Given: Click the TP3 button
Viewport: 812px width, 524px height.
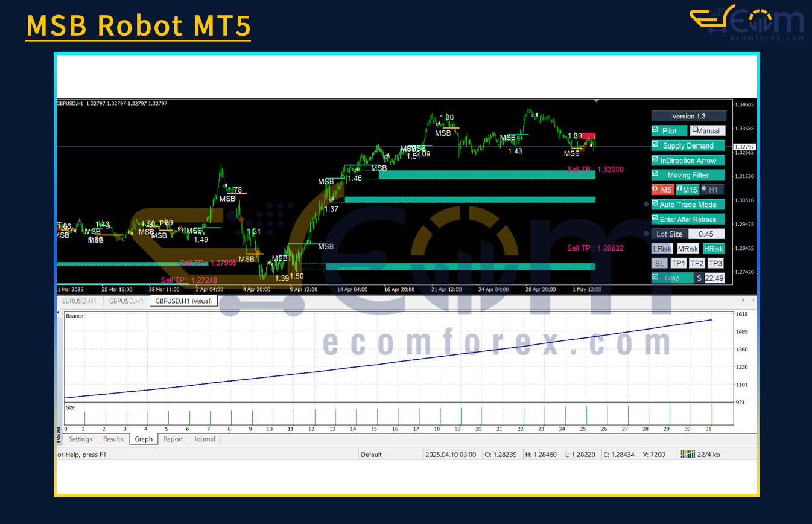Looking at the screenshot, I should (x=715, y=263).
